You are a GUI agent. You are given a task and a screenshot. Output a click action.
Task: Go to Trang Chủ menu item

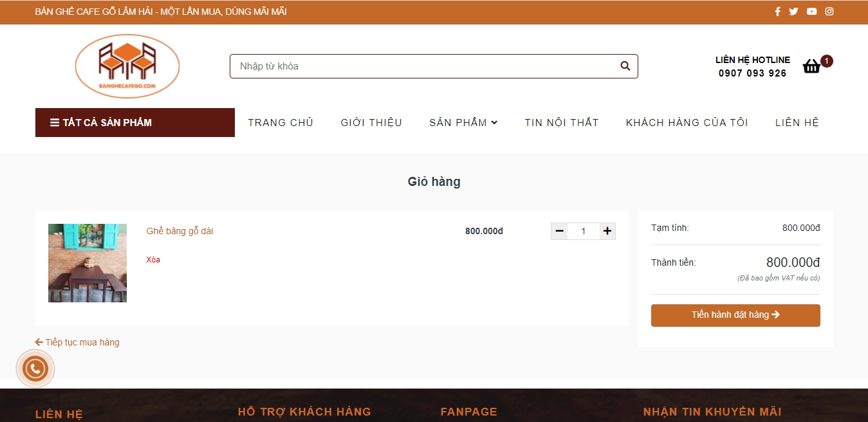[x=281, y=123]
